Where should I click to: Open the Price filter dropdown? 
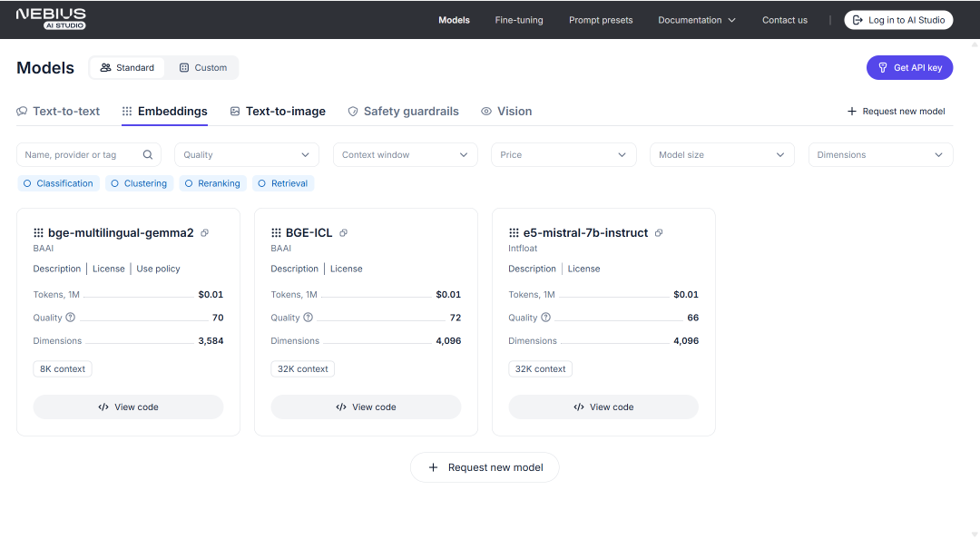click(x=563, y=154)
